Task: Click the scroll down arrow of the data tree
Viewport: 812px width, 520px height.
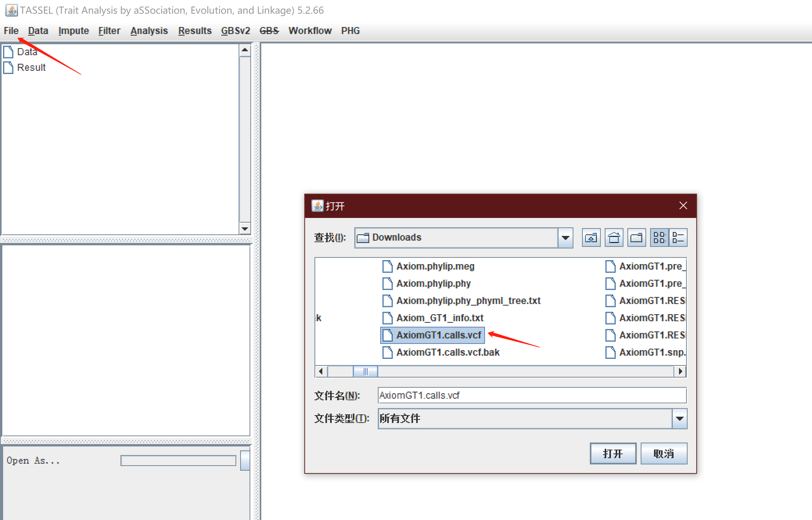Action: pyautogui.click(x=245, y=229)
